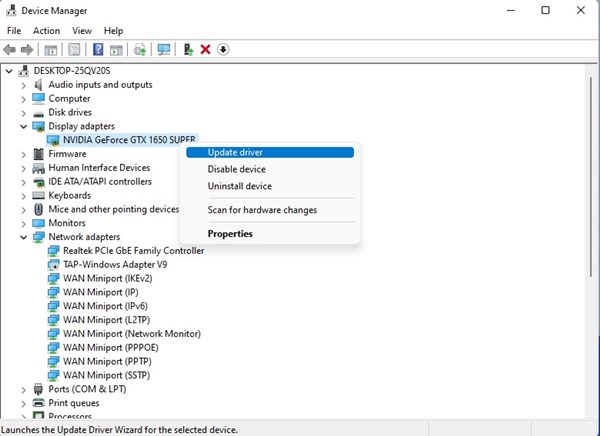Select WAN Miniport (PPPOE)
600x436 pixels.
pyautogui.click(x=111, y=347)
